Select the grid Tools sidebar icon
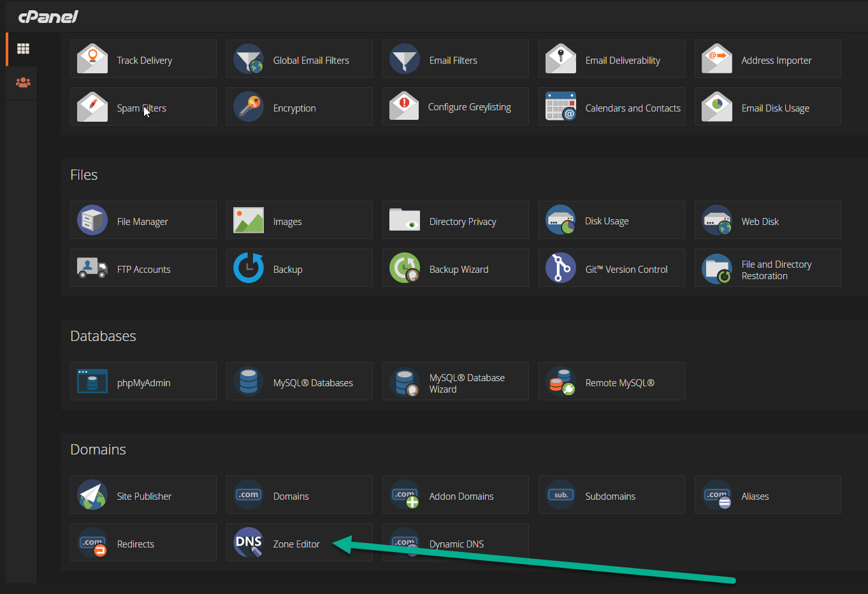Viewport: 868px width, 594px height. click(x=23, y=49)
